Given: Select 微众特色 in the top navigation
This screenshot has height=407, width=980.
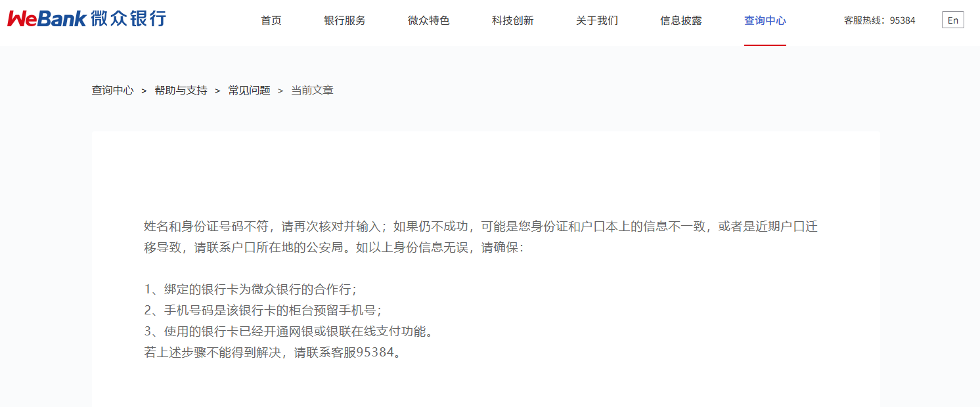Looking at the screenshot, I should click(x=429, y=20).
